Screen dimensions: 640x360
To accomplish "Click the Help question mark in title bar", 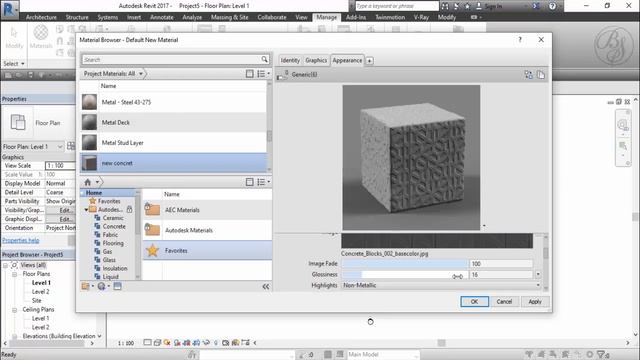I will coord(552,6).
